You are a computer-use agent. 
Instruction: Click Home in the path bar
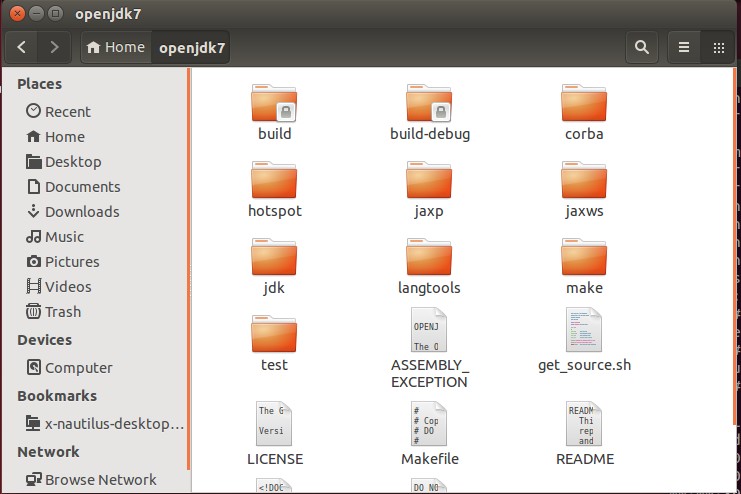116,47
